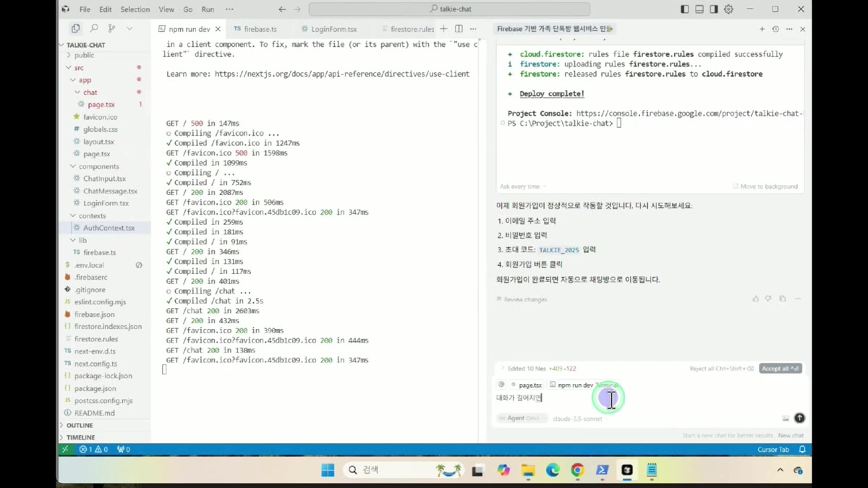This screenshot has width=868, height=488.
Task: Close the npm run dev tab
Action: coord(218,29)
